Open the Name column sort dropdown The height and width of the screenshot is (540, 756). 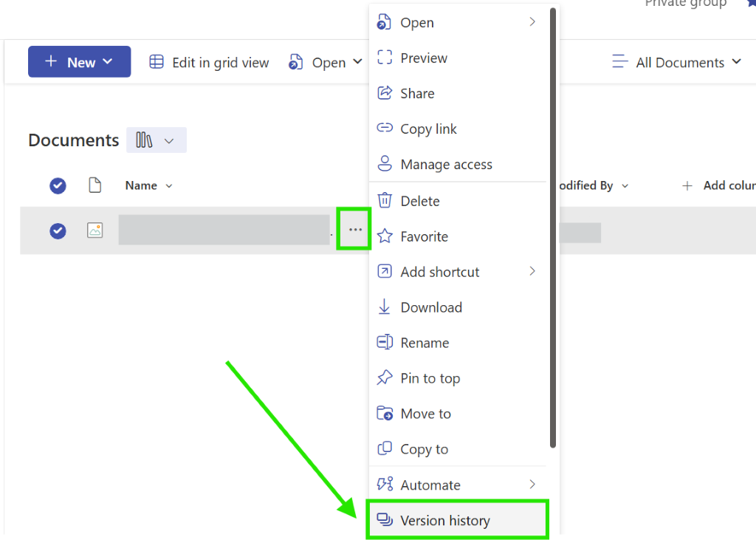(169, 186)
